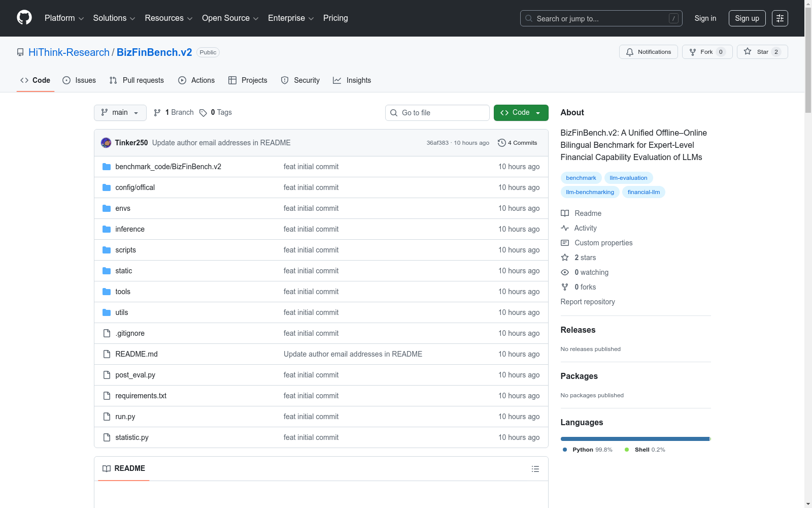Expand the Resources menu

tap(168, 18)
